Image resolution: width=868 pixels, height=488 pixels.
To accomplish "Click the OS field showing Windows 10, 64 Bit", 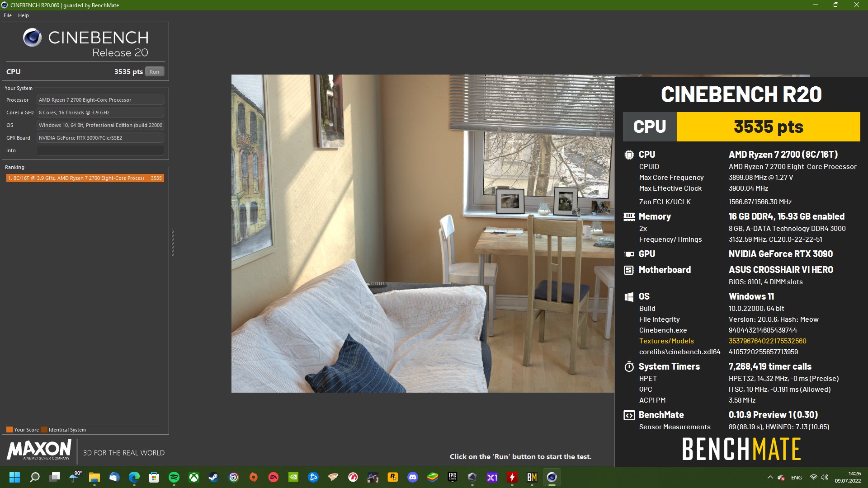I will click(x=100, y=125).
